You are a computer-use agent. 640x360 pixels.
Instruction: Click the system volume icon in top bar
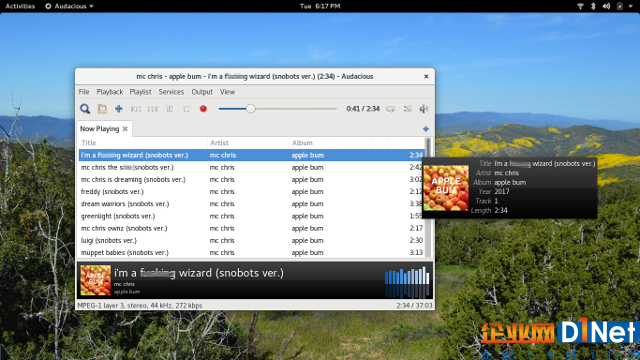point(606,6)
